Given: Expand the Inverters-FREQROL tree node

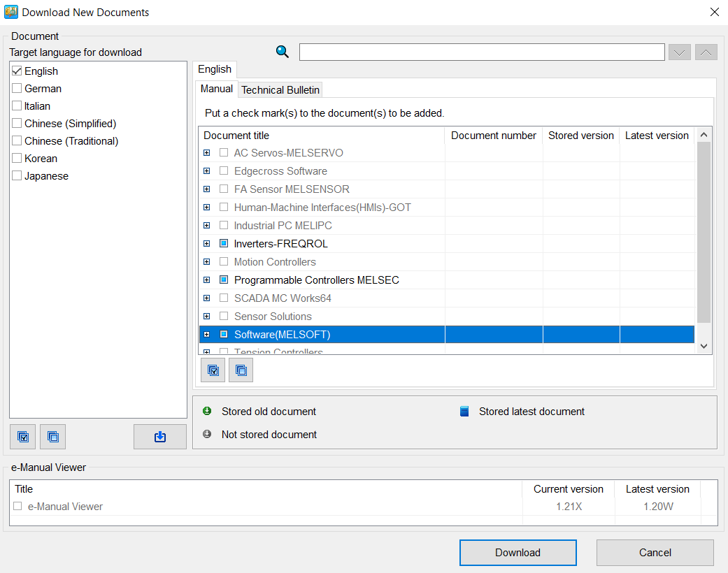Looking at the screenshot, I should click(207, 243).
